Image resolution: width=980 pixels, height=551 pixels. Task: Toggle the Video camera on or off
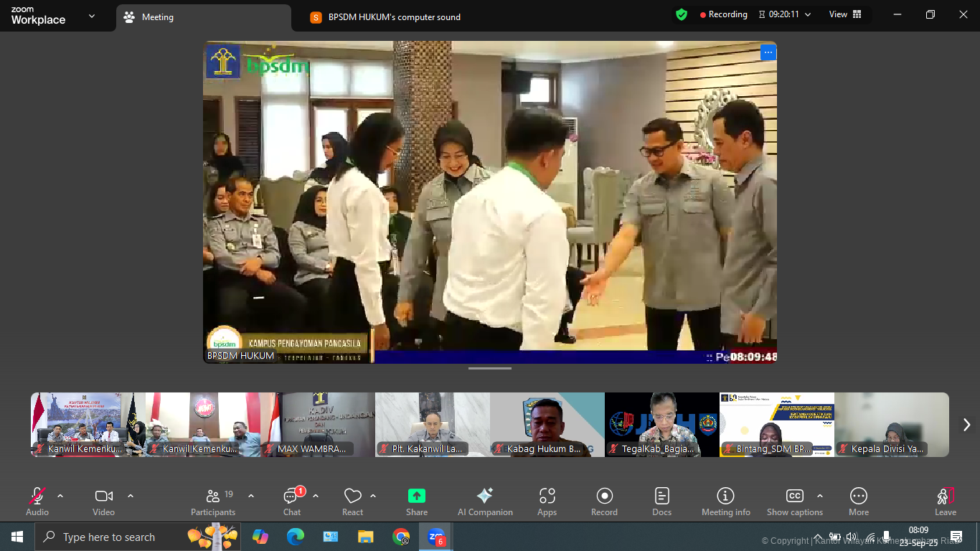pos(103,496)
